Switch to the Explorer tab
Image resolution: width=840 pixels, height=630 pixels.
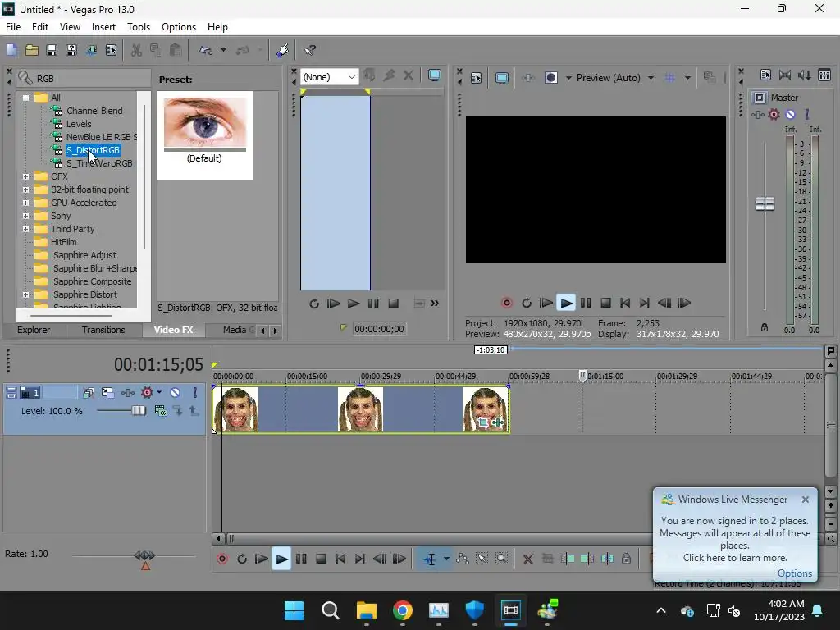tap(33, 330)
